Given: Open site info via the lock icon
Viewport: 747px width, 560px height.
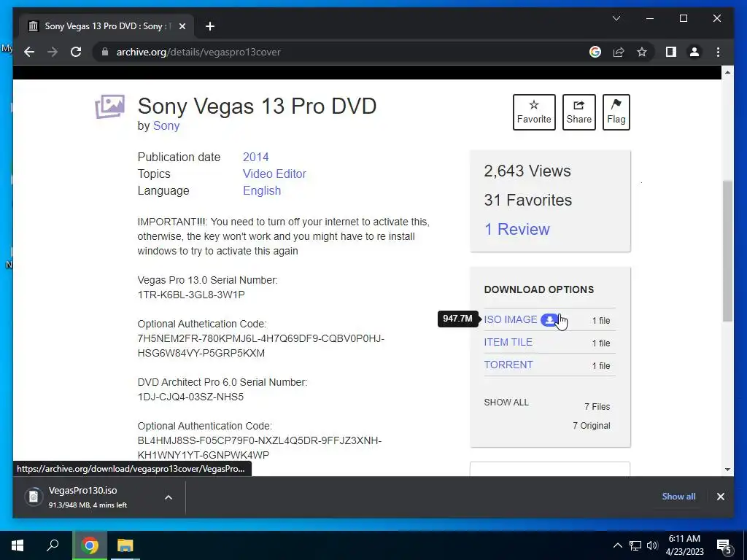Looking at the screenshot, I should tap(105, 52).
